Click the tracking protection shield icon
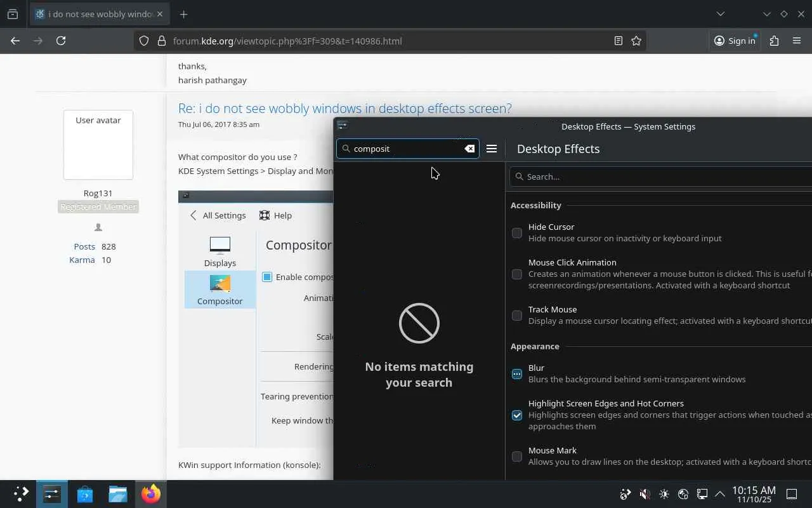812x508 pixels. pyautogui.click(x=144, y=41)
